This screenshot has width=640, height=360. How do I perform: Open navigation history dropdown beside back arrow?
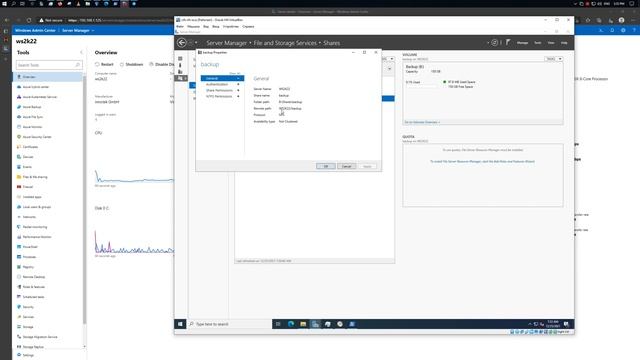[x=196, y=42]
